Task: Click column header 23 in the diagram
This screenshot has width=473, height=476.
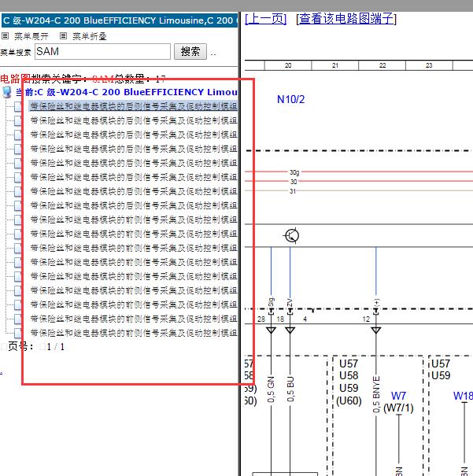Action: [x=429, y=65]
